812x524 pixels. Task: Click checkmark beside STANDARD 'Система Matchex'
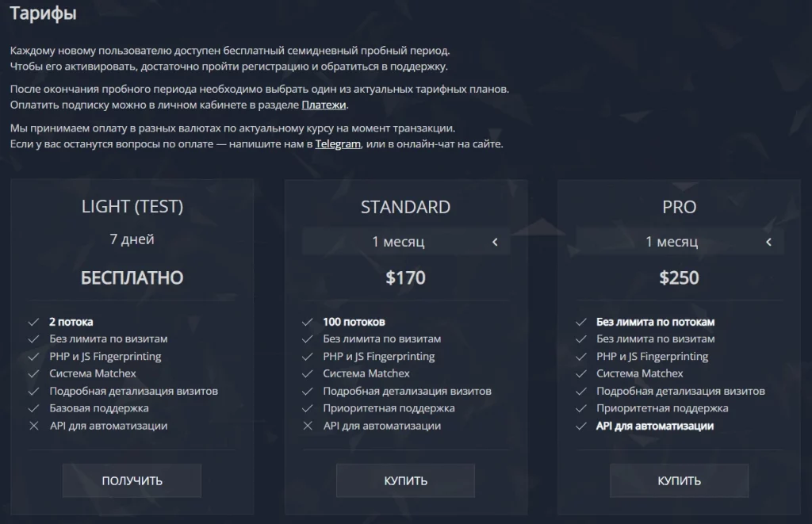(x=307, y=373)
